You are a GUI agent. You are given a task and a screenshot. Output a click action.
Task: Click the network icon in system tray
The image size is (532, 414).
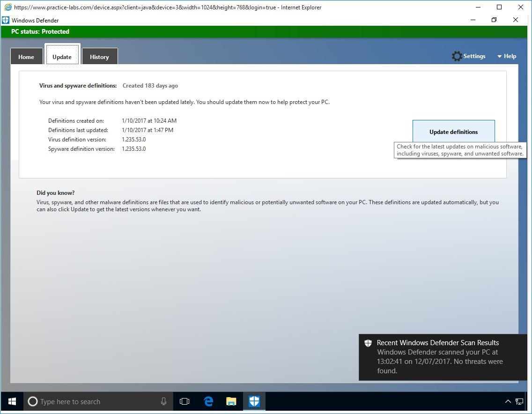click(x=519, y=402)
